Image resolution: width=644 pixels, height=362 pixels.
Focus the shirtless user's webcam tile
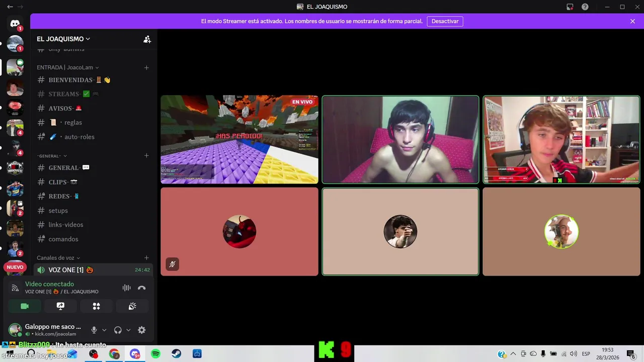coord(400,139)
